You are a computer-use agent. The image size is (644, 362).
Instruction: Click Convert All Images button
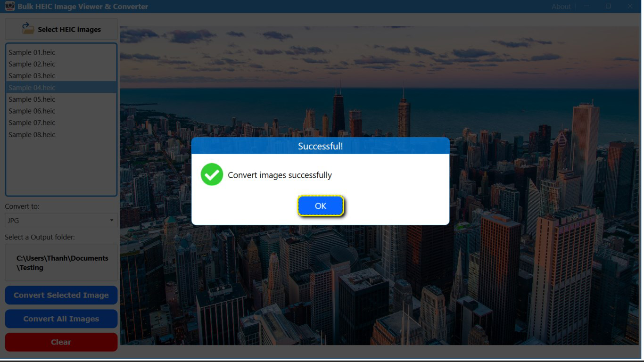click(x=61, y=319)
